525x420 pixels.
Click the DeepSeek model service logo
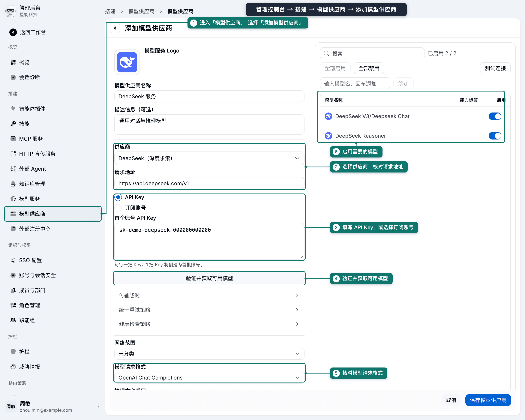coord(127,62)
